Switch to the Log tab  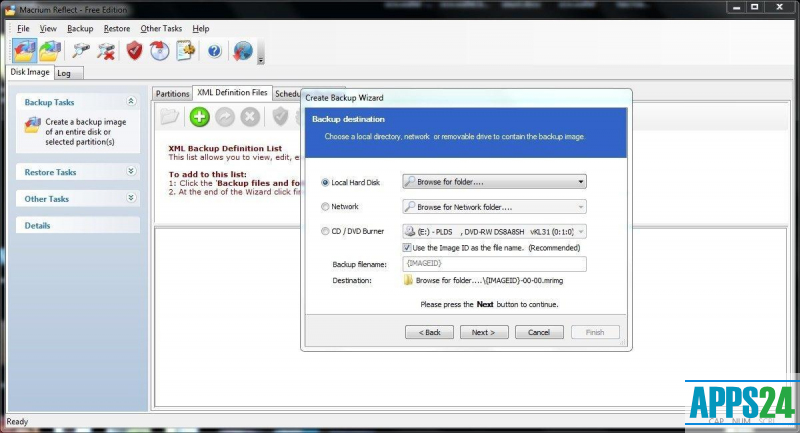(x=64, y=73)
